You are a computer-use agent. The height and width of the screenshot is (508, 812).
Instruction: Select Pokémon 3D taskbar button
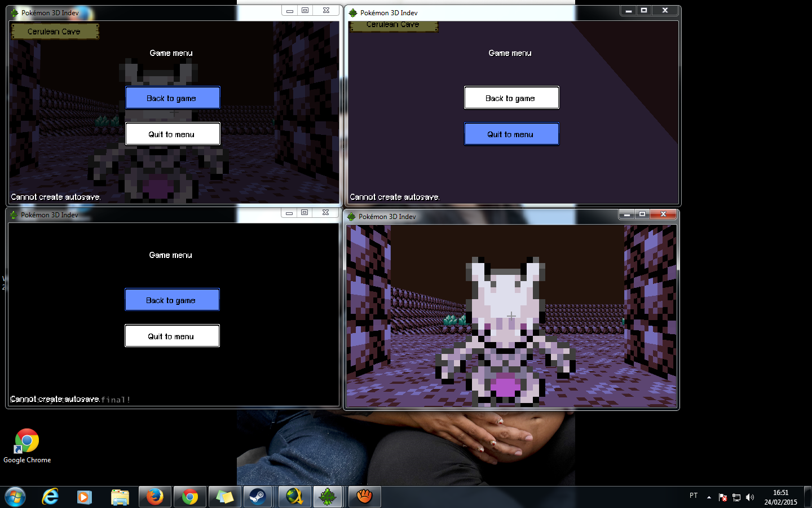[328, 497]
